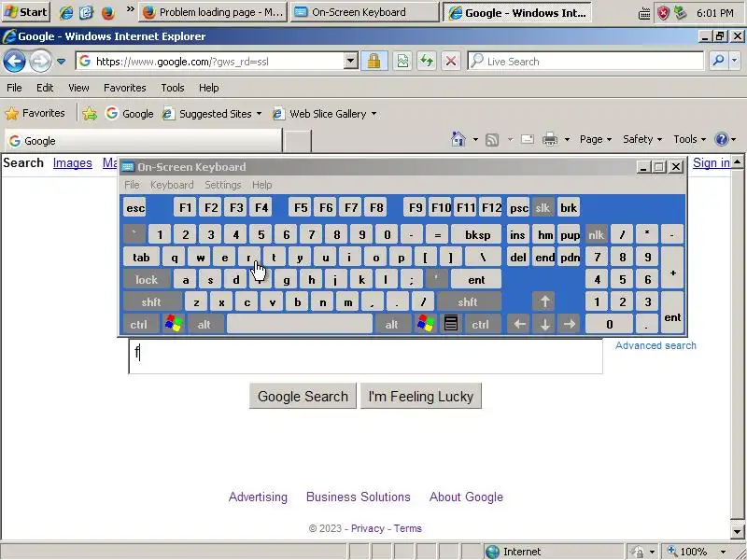Screen dimensions: 747x560
Task: Click the Compatibility View broken-page icon
Action: tap(402, 61)
